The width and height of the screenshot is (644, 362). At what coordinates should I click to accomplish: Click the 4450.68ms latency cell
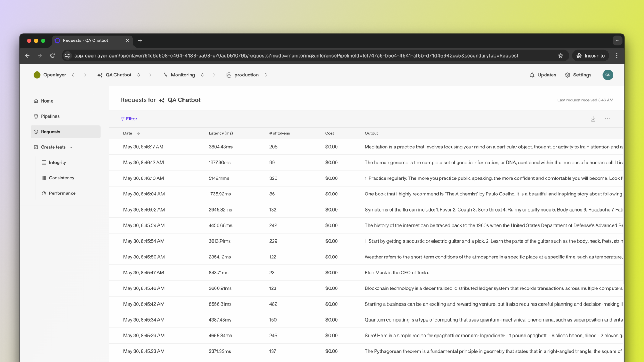pos(220,225)
